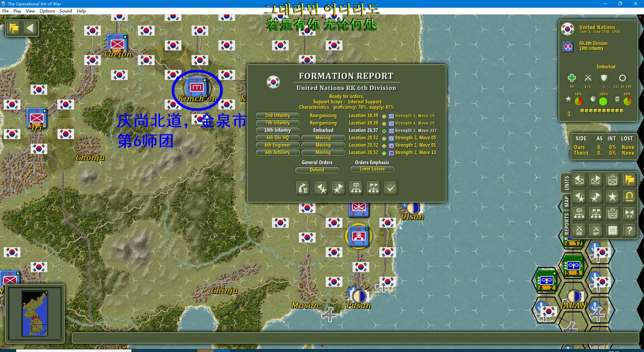The height and width of the screenshot is (352, 644).
Task: Click crossed swords with text lines icon
Action: coord(596,230)
